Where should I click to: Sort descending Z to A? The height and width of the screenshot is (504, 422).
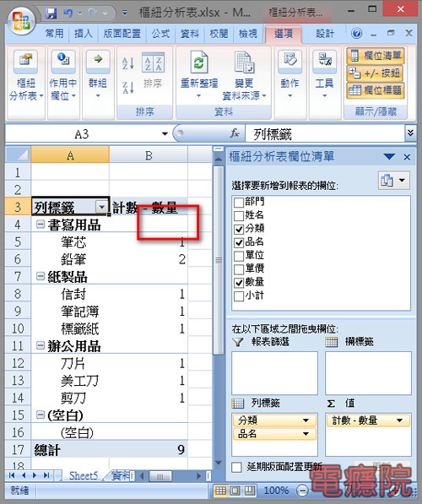point(128,88)
